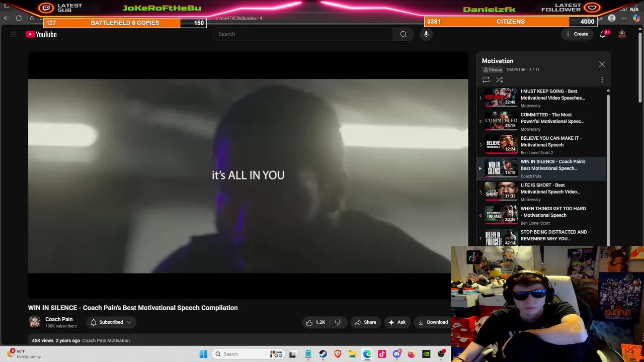The width and height of the screenshot is (644, 362).
Task: Select BELIEVE YOU CAN MAKE IT title
Action: [551, 141]
